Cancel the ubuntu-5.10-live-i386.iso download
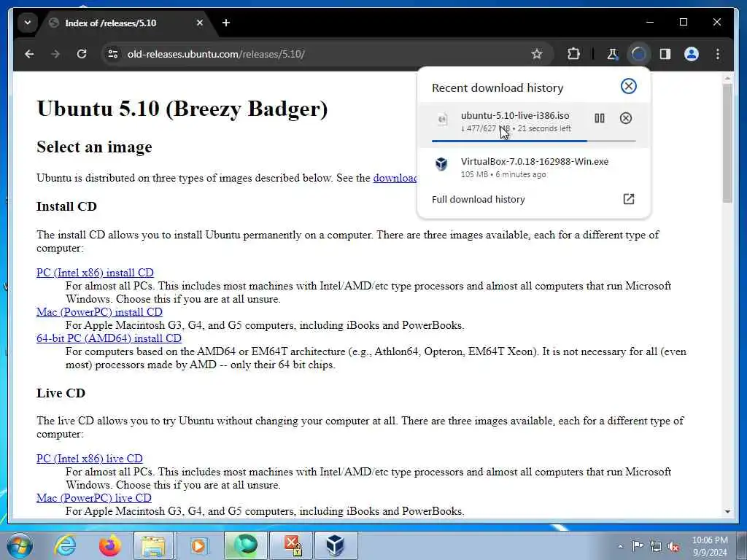 point(625,118)
